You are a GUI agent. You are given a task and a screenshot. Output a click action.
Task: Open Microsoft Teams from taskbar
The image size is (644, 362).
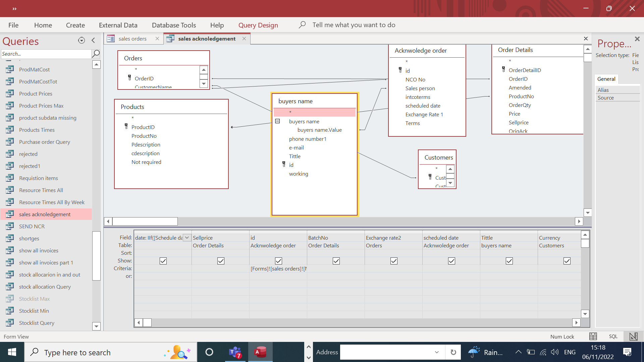[x=235, y=352]
